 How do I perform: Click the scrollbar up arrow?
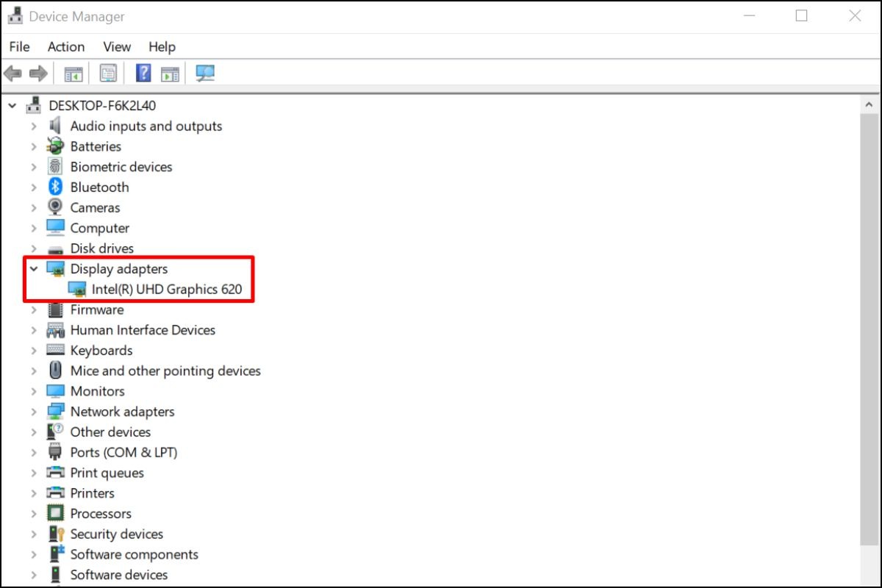[x=869, y=106]
